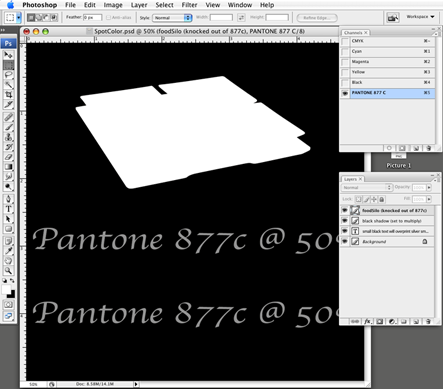
Task: Show the CMYK composite channel
Action: [x=345, y=41]
